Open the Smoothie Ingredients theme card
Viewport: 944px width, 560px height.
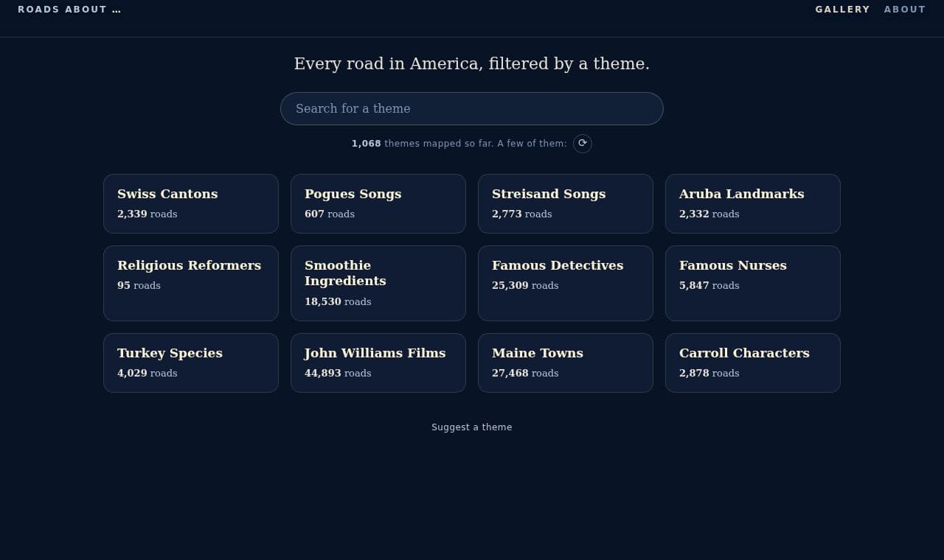pos(378,283)
